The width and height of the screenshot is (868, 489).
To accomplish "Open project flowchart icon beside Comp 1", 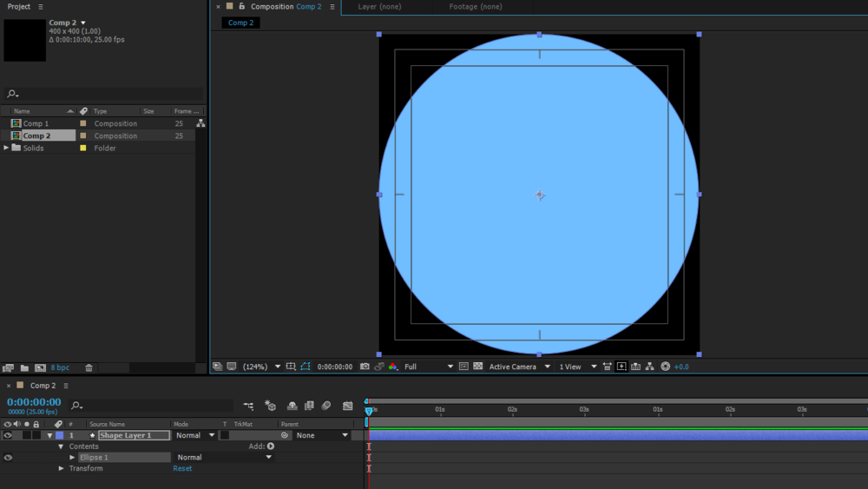I will (201, 123).
